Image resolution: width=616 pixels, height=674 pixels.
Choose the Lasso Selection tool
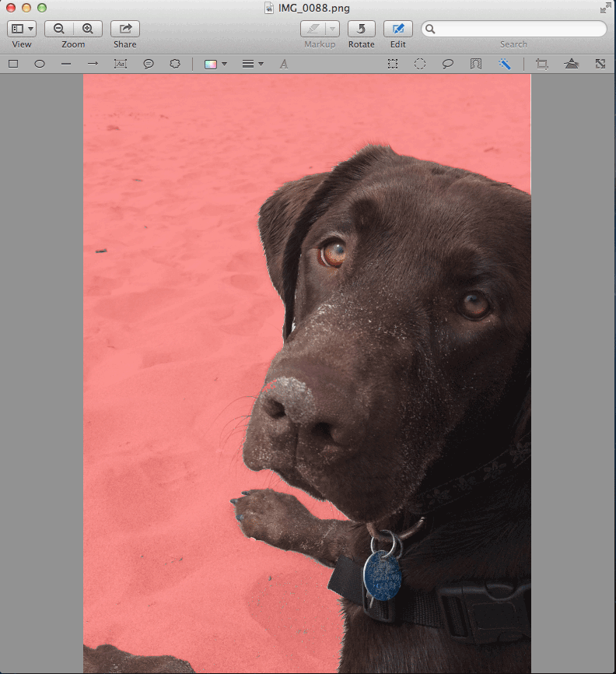447,64
